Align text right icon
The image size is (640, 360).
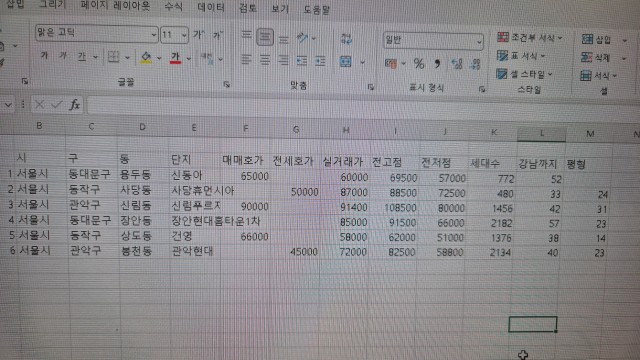[x=283, y=61]
